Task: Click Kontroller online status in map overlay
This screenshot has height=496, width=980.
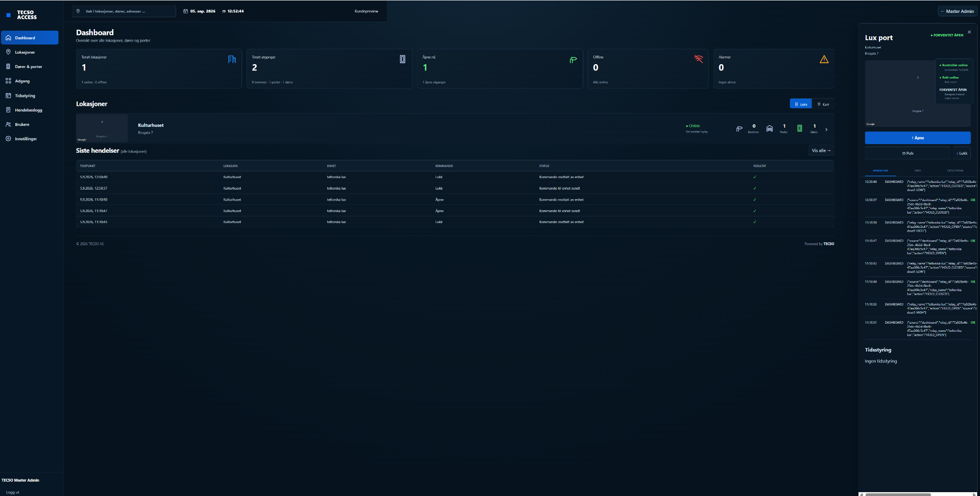Action: tap(954, 65)
